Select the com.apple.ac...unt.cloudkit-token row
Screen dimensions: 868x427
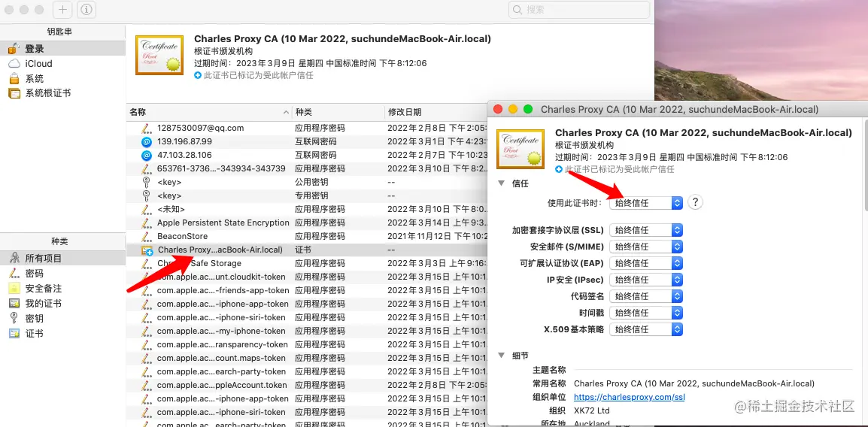click(x=307, y=277)
